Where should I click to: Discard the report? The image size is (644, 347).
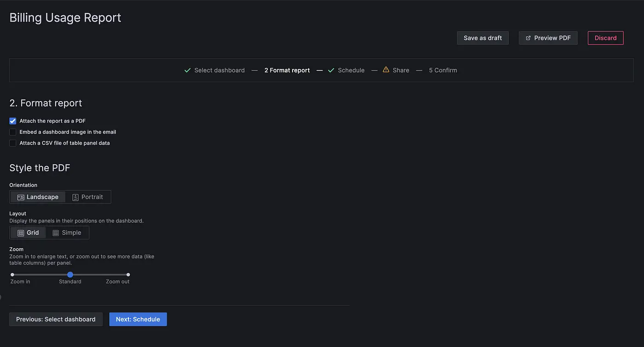pyautogui.click(x=605, y=38)
